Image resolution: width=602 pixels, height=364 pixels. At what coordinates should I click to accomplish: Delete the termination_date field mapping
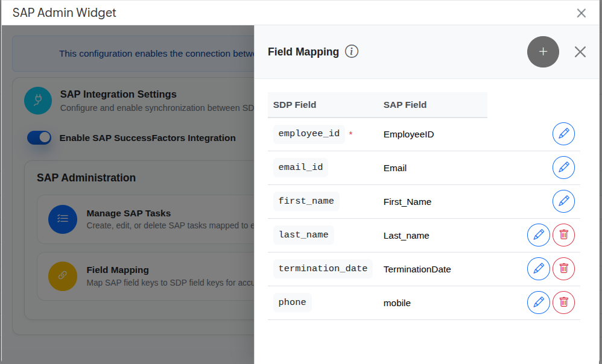coord(563,269)
